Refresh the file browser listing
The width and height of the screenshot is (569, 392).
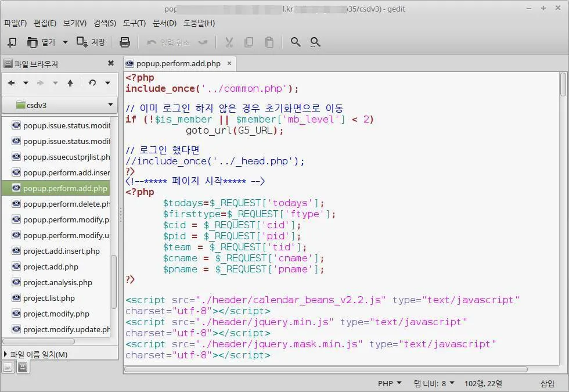(92, 83)
